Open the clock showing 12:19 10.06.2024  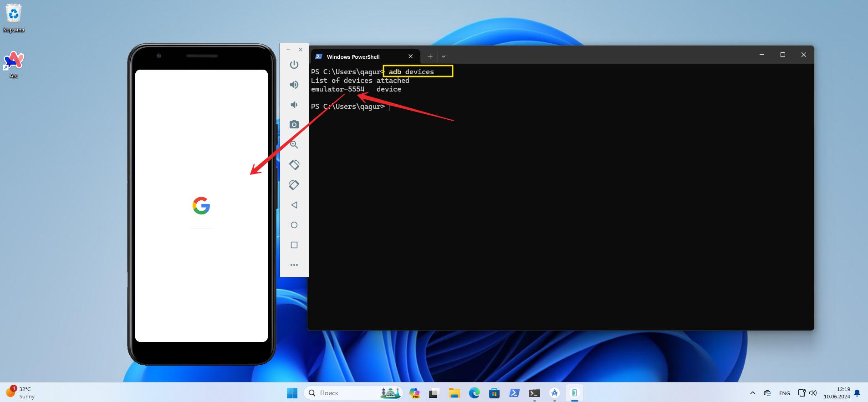pos(837,393)
